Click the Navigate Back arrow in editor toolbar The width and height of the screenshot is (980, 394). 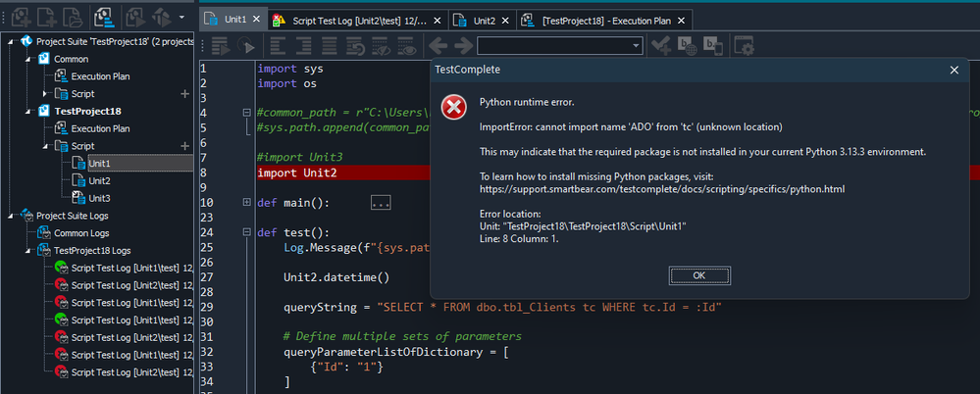click(x=438, y=45)
